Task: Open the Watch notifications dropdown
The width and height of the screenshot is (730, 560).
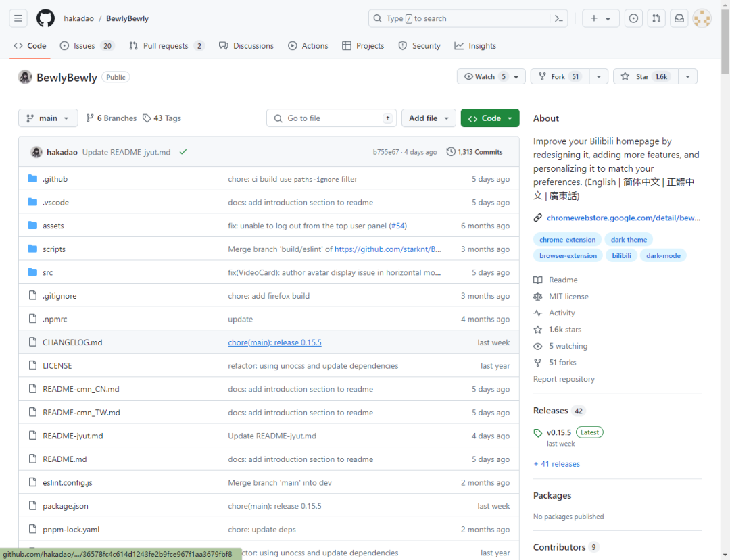Action: pyautogui.click(x=491, y=77)
